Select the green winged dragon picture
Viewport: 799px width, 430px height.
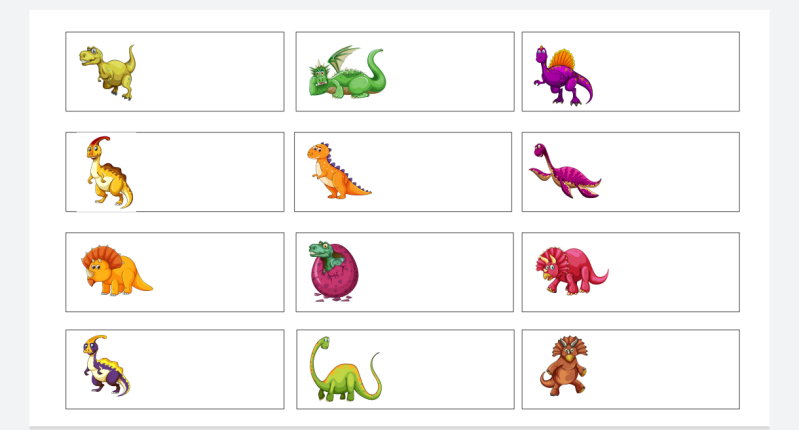coord(347,72)
